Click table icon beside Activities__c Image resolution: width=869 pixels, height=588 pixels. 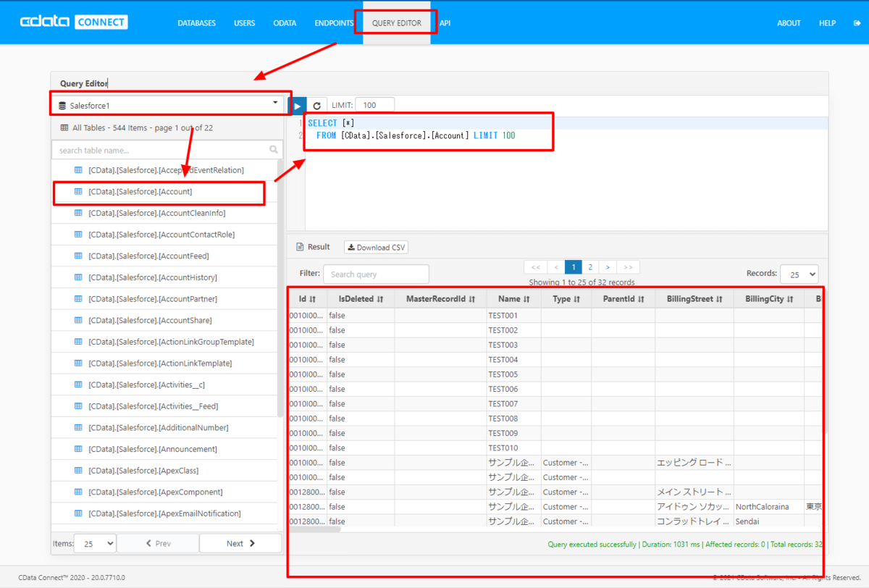(79, 385)
